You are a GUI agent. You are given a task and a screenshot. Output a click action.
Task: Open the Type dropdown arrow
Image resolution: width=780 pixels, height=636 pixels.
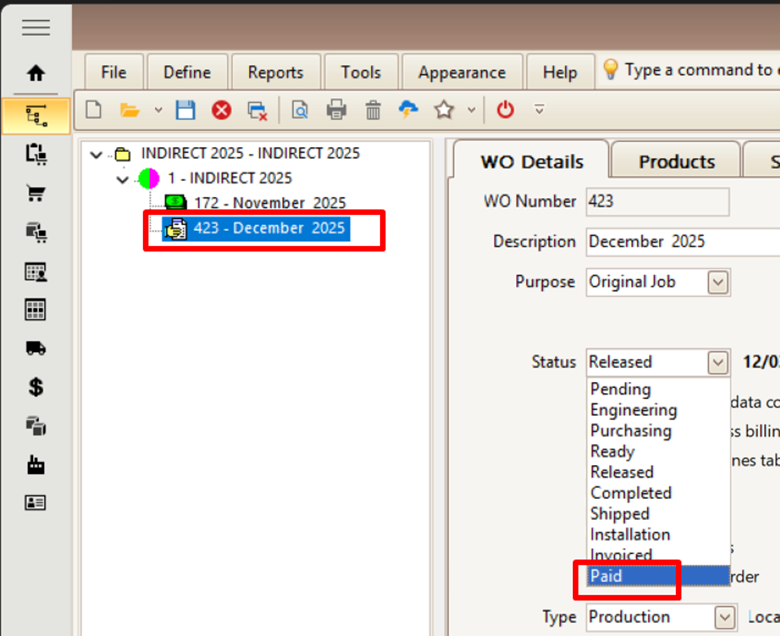tap(725, 617)
